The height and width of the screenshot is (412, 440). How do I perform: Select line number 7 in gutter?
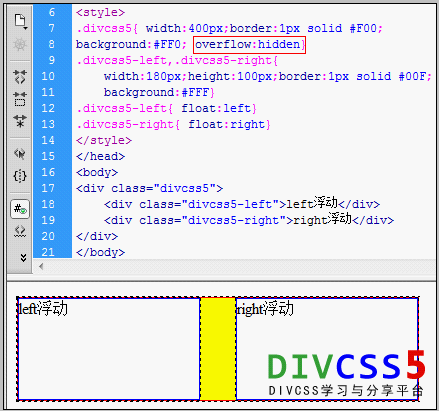[x=52, y=28]
